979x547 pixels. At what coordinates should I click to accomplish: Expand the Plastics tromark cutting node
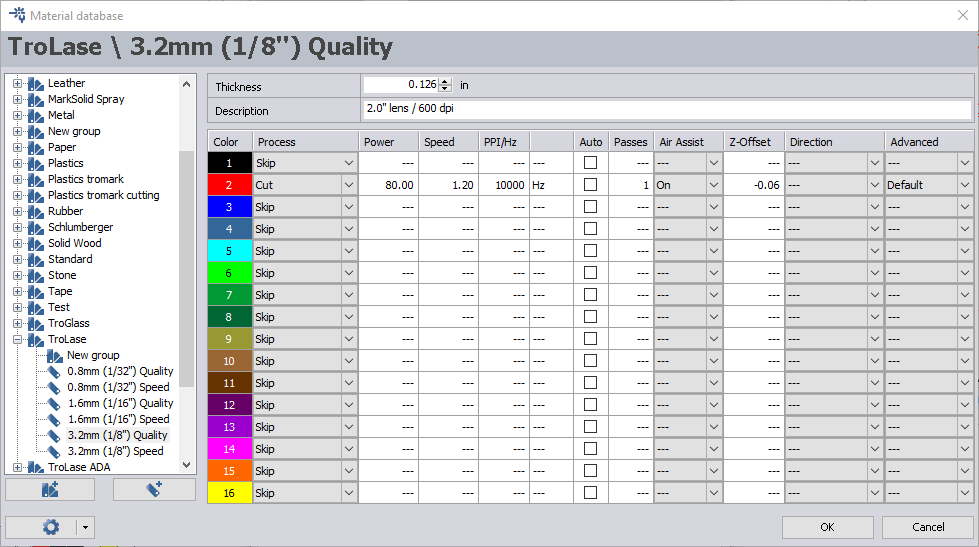click(17, 195)
